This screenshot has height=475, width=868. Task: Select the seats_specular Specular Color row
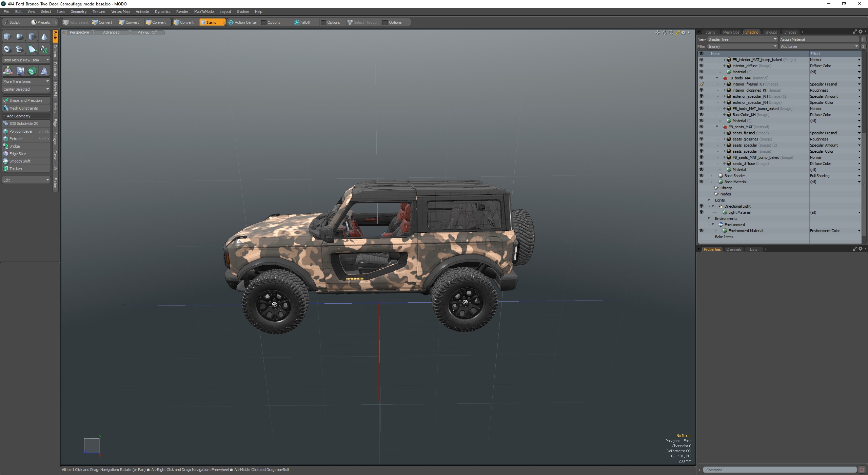click(779, 151)
